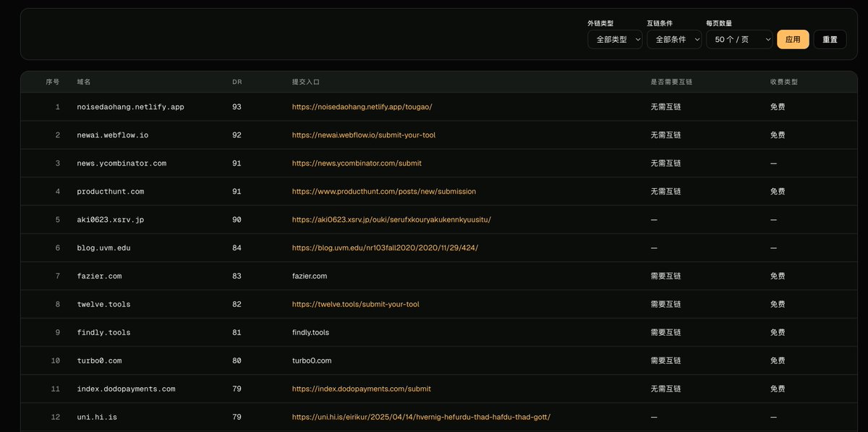
Task: Click 需要互链 in the twelve.tools row
Action: (x=665, y=305)
